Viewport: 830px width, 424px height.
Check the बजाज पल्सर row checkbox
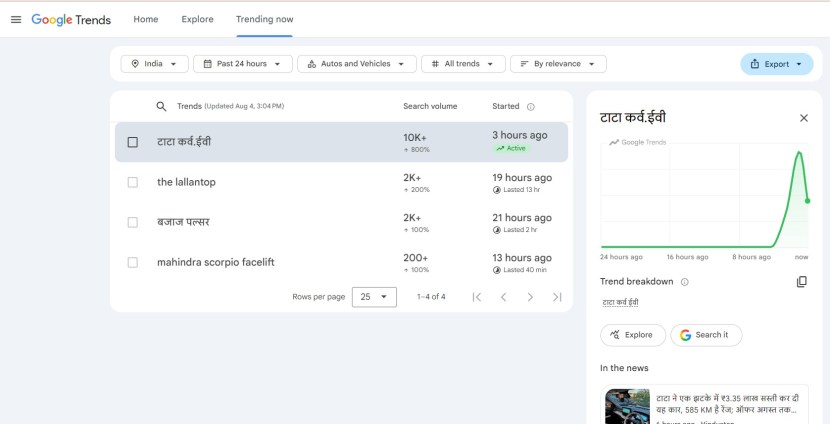click(x=133, y=222)
